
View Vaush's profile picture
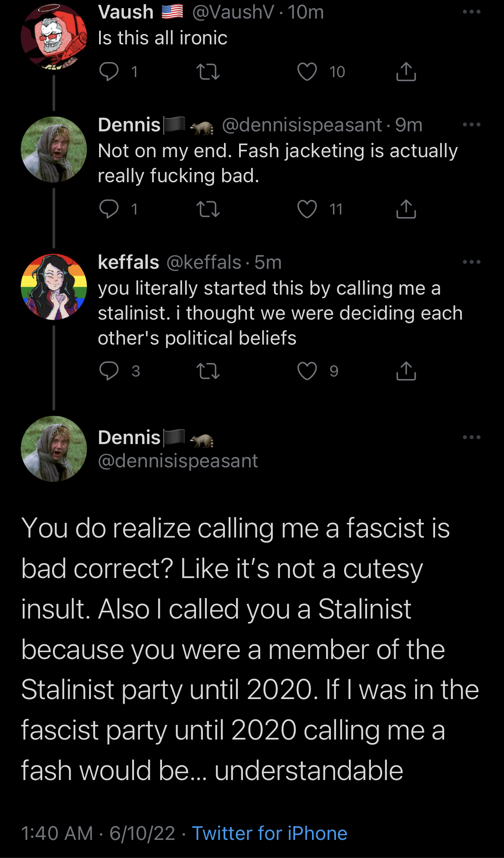(x=54, y=36)
